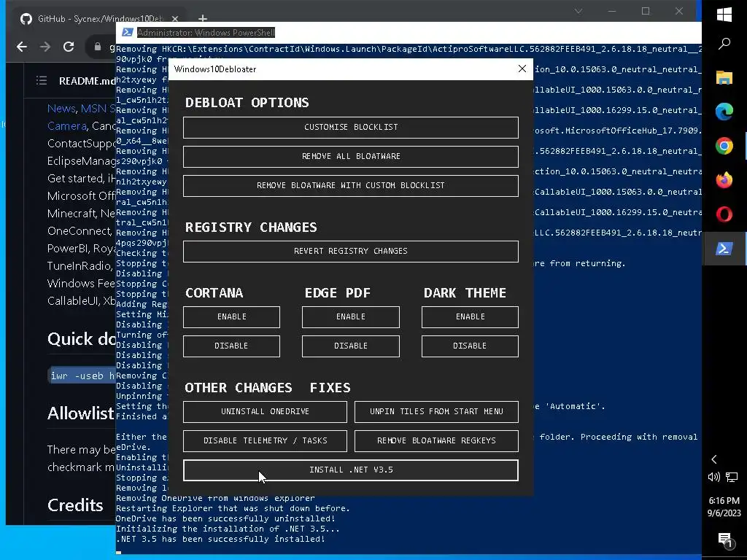Disable Dark Theme
The image size is (747, 560).
click(x=471, y=346)
